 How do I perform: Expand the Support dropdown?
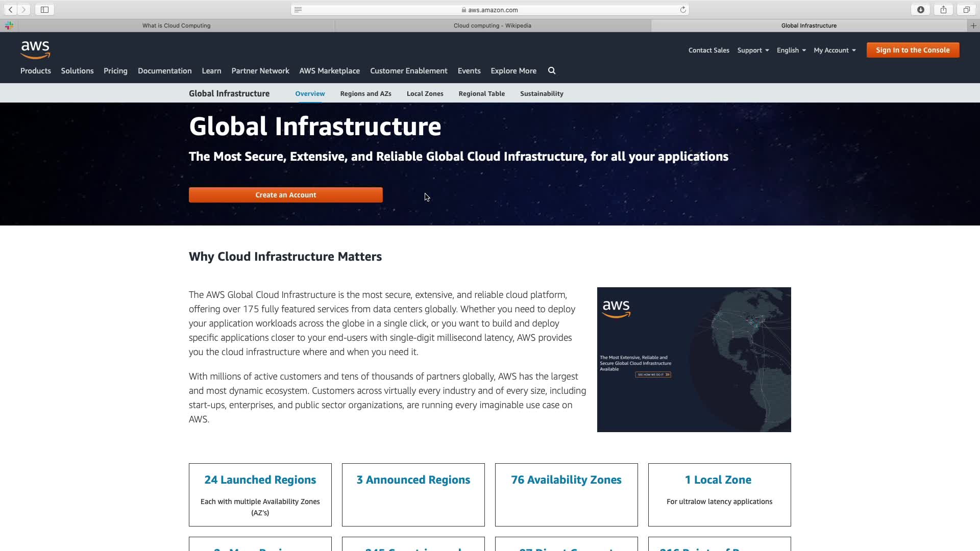(x=753, y=50)
